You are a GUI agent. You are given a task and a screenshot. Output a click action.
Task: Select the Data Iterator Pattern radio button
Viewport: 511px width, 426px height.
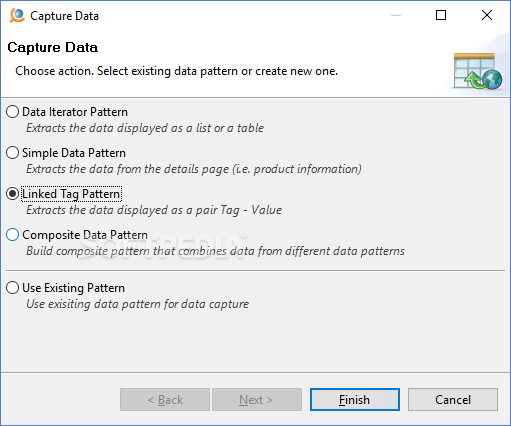[12, 112]
